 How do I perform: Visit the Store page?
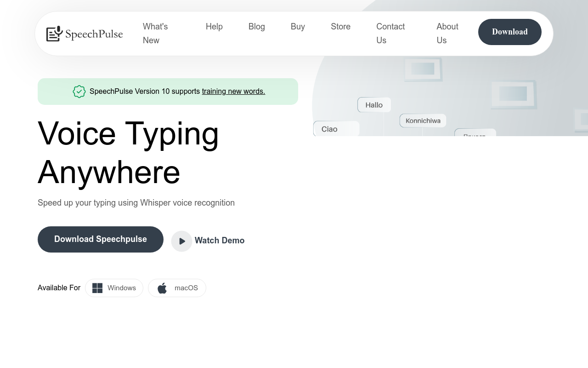(x=340, y=27)
